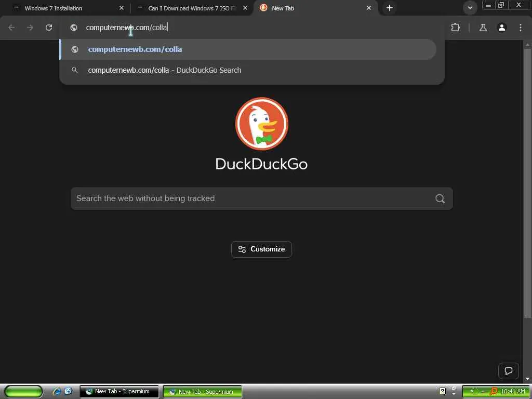Viewport: 532px width, 399px height.
Task: Launch Internet Explorer from quick launch
Action: (x=57, y=392)
